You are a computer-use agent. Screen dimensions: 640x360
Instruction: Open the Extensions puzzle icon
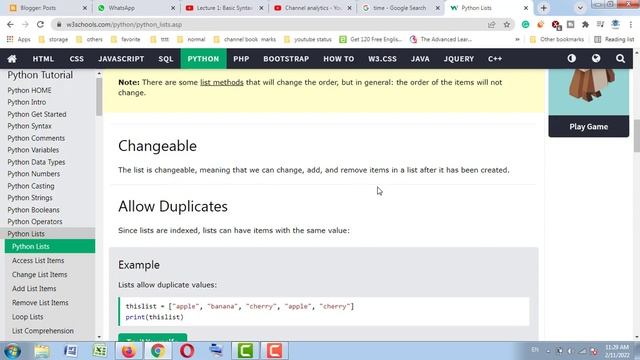pyautogui.click(x=585, y=24)
